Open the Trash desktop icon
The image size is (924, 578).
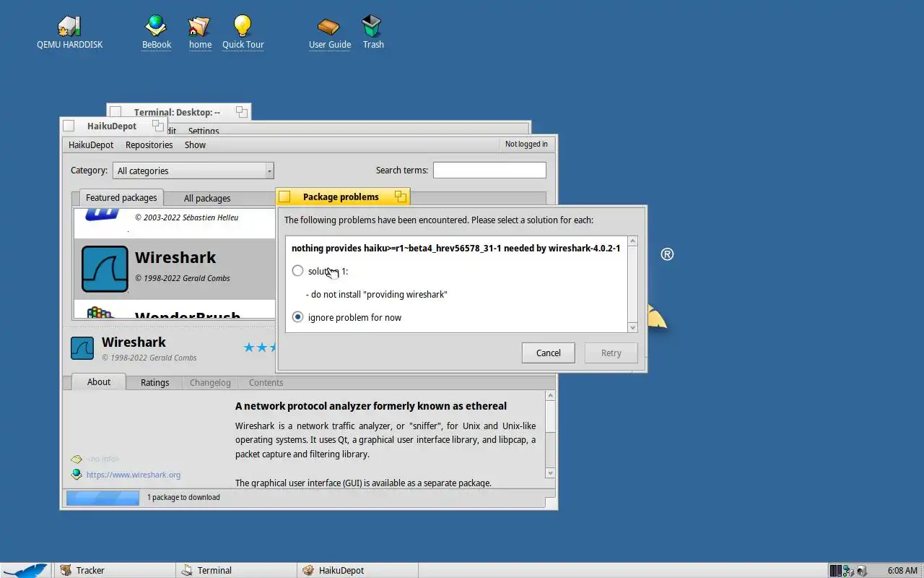372,27
